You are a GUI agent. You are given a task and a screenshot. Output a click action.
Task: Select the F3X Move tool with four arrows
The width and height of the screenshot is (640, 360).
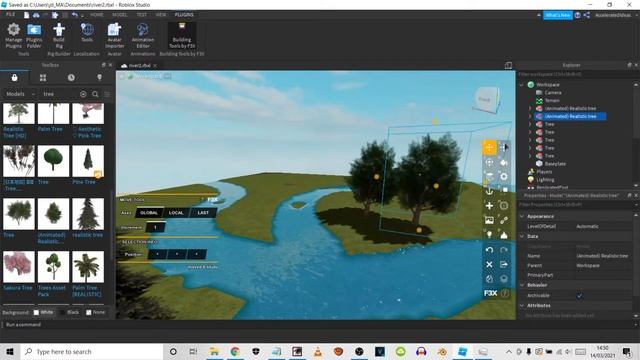pyautogui.click(x=489, y=147)
